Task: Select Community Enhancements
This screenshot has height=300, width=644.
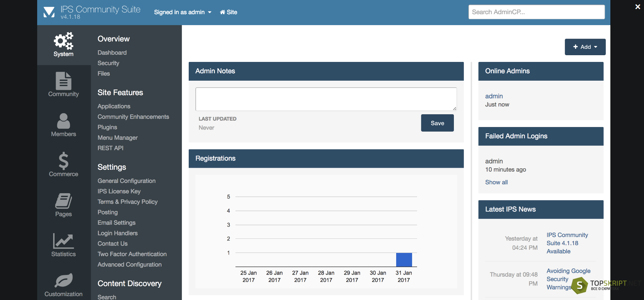Action: (x=133, y=117)
